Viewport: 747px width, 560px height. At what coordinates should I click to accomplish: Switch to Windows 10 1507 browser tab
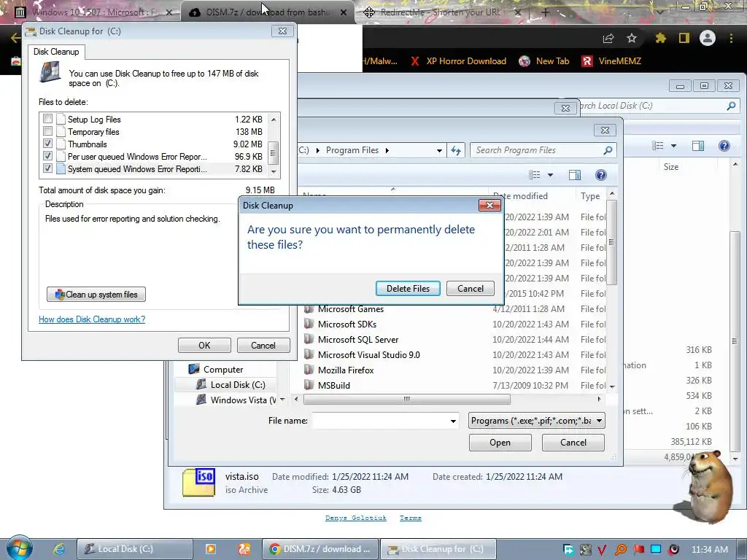coord(94,12)
